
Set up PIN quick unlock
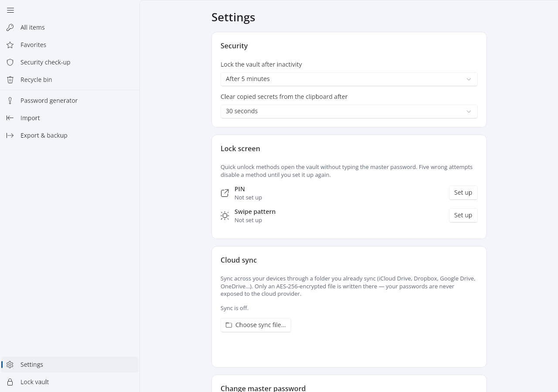pos(463,193)
